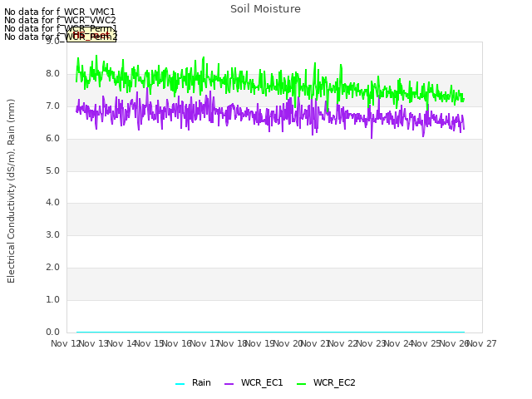This screenshot has width=532, height=399.
Task: Click the Soil Moisture chart title
Action: 265,9
